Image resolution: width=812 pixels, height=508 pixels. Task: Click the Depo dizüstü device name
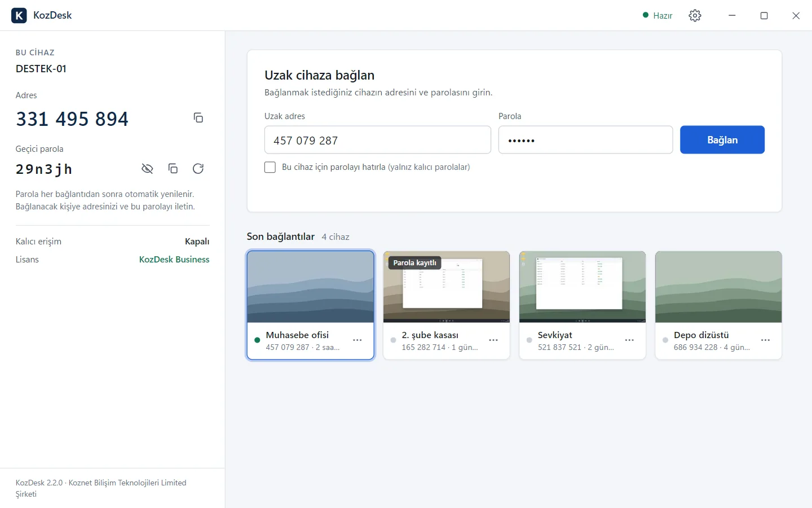click(x=701, y=335)
